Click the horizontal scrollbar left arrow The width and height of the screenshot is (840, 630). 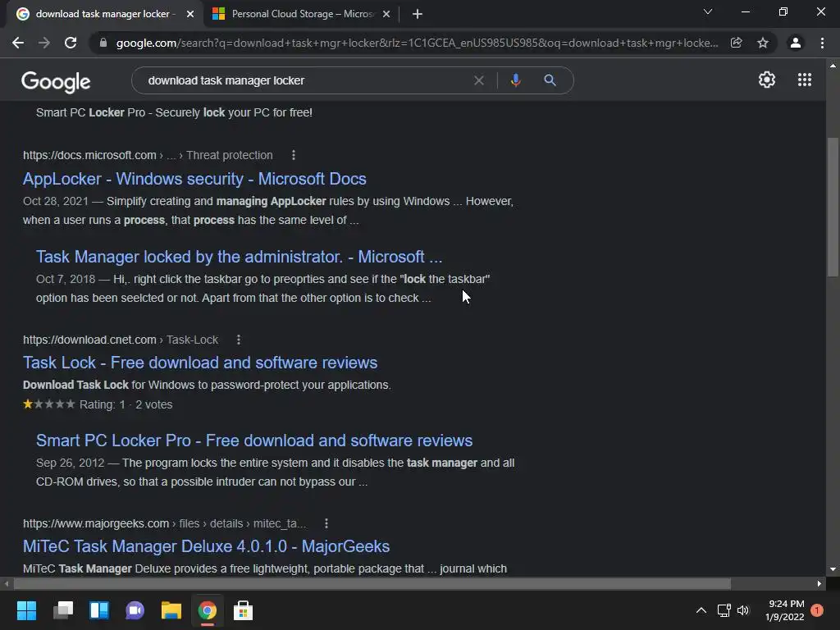pos(7,583)
